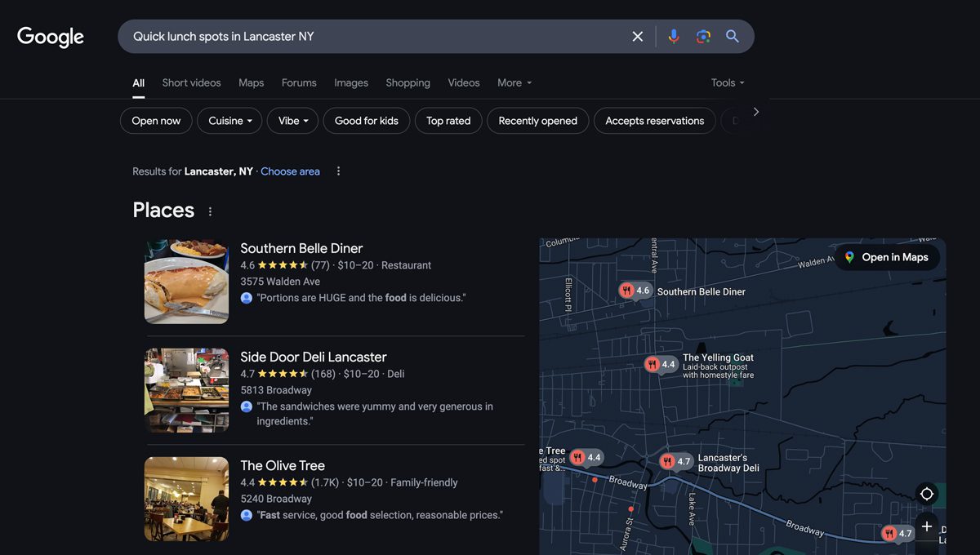
Task: Click Lancaster's Broadway Deli map label
Action: coord(728,463)
